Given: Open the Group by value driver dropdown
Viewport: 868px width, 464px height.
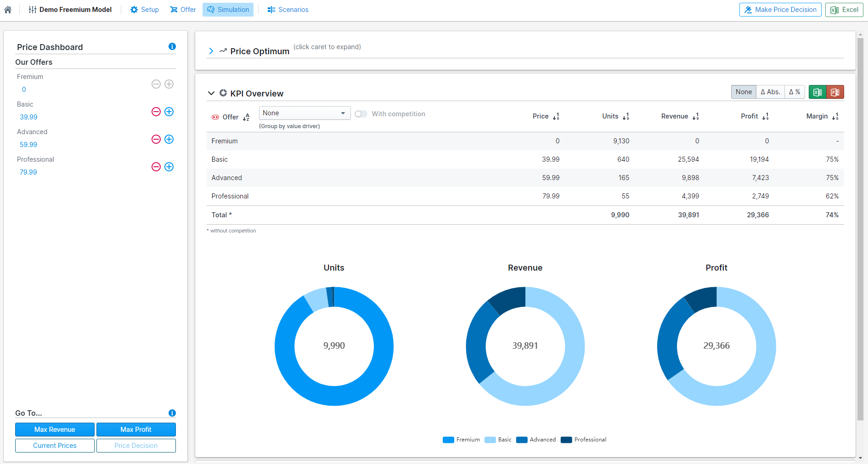Looking at the screenshot, I should click(x=304, y=113).
